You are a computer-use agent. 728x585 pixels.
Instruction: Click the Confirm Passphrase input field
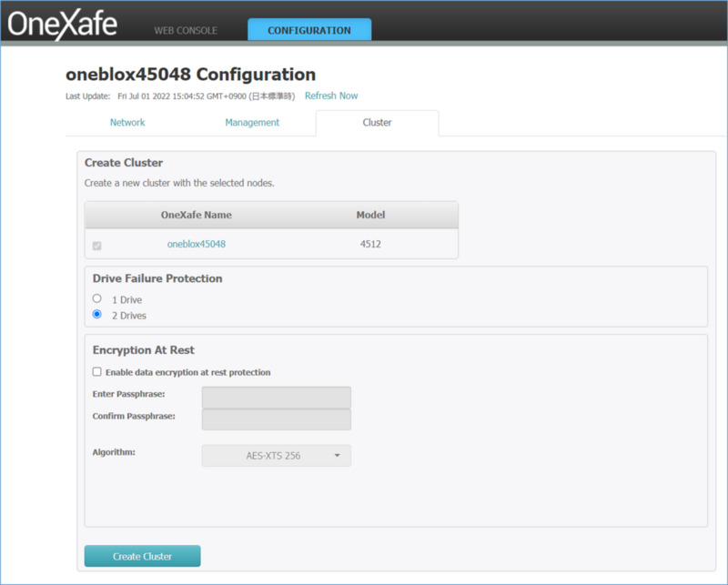tap(276, 419)
